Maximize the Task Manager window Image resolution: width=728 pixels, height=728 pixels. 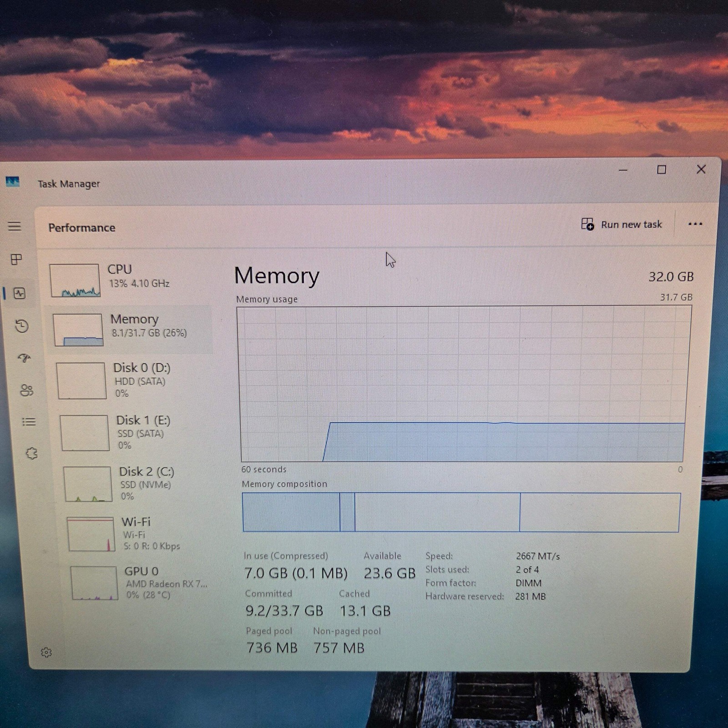pyautogui.click(x=662, y=170)
